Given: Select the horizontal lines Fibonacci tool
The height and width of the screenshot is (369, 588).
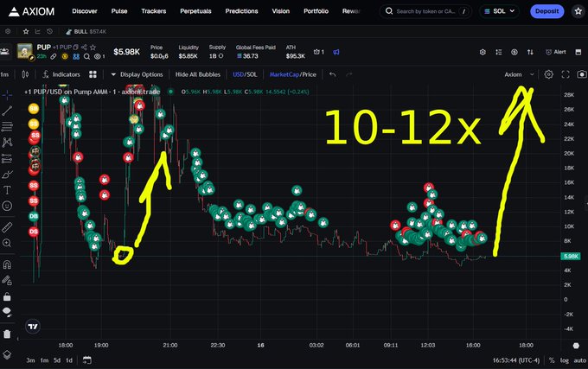Looking at the screenshot, I should click(x=7, y=127).
